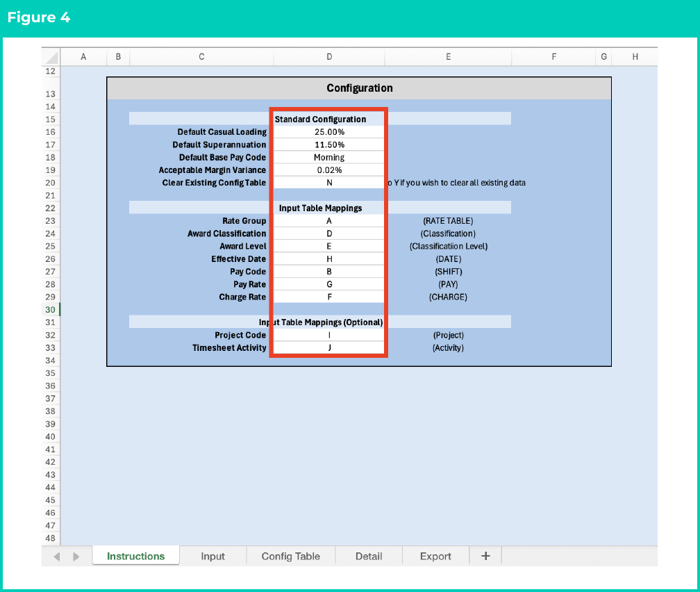Go to previous sheet with left arrow
This screenshot has width=700, height=592.
tap(57, 557)
